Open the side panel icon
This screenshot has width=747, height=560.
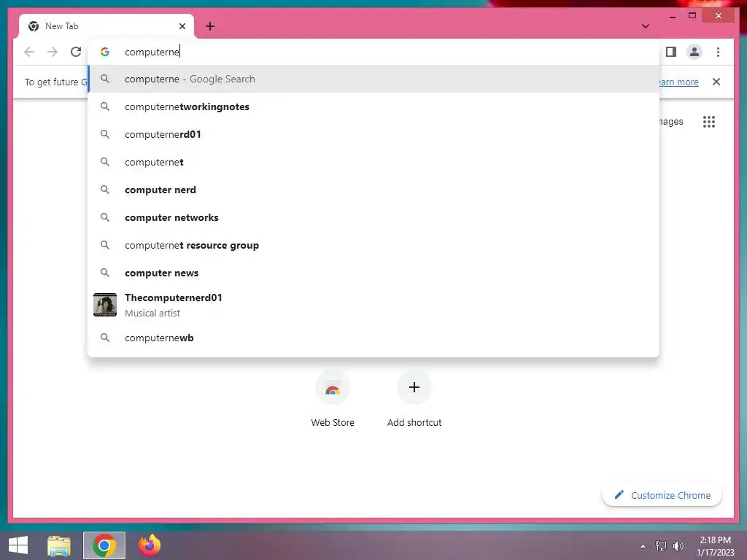click(671, 52)
